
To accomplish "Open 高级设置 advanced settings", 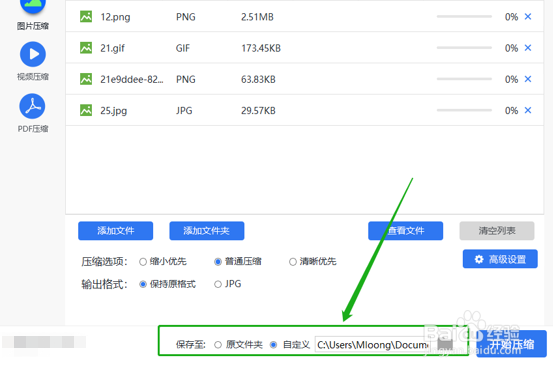I will [x=500, y=259].
